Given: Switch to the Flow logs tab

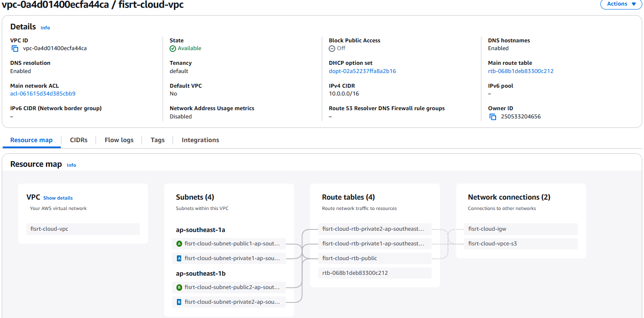Looking at the screenshot, I should tap(119, 140).
